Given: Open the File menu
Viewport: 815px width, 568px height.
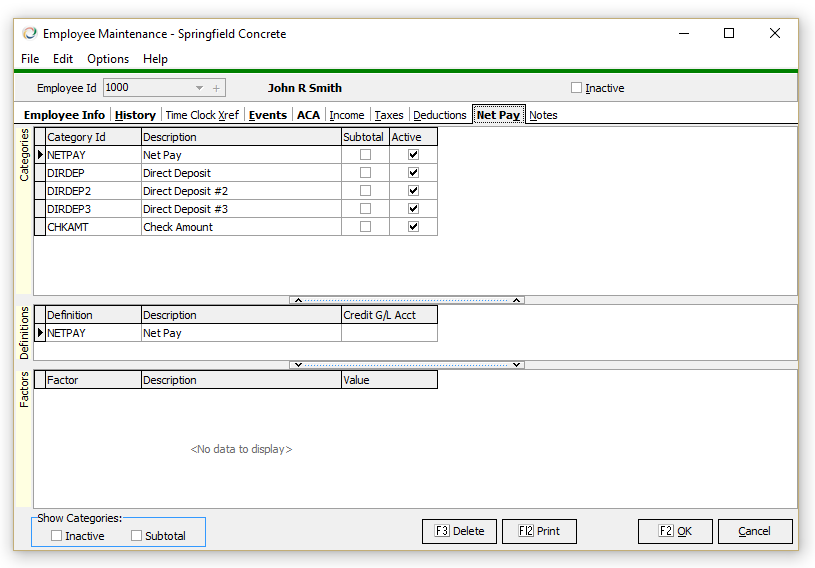Looking at the screenshot, I should click(30, 59).
